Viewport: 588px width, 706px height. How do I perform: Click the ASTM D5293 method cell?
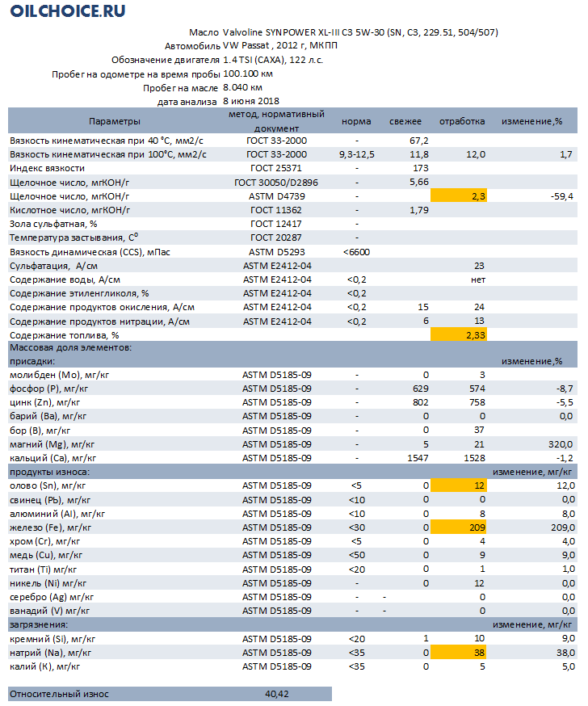click(276, 252)
